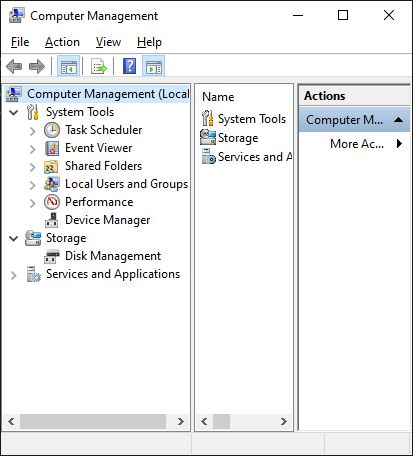The image size is (413, 456).
Task: Expand the Services and Applications node
Action: click(x=14, y=275)
